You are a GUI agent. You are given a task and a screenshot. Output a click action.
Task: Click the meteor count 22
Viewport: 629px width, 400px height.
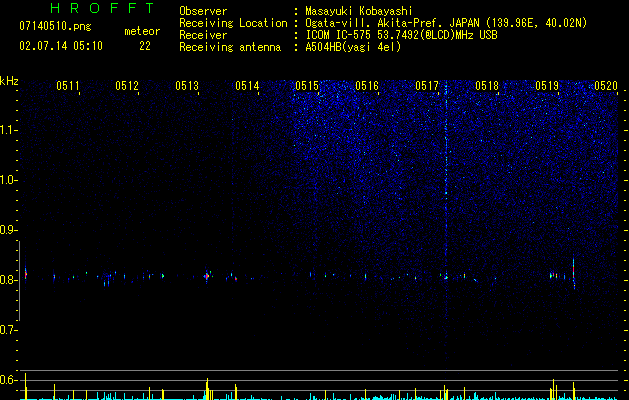[145, 46]
